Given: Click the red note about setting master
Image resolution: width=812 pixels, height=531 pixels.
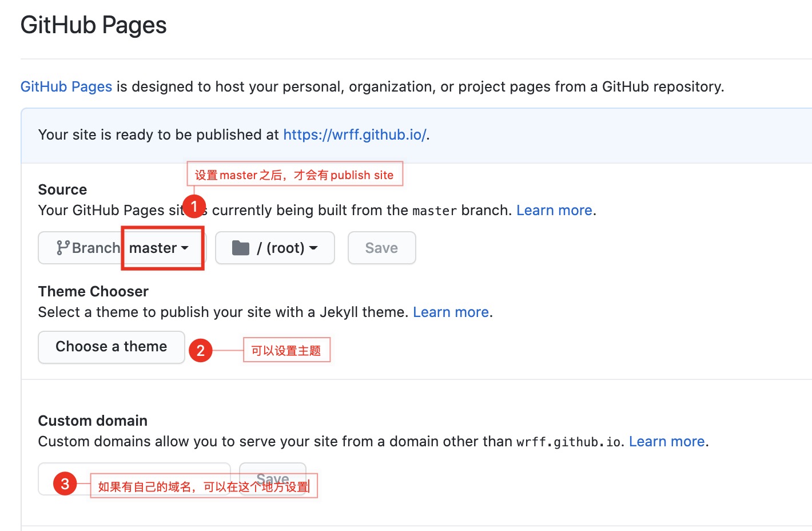Looking at the screenshot, I should pos(295,174).
